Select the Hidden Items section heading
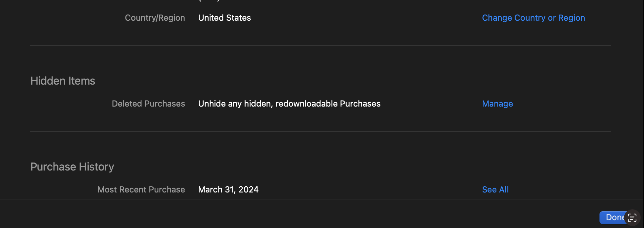Viewport: 644px width, 228px height. 63,81
